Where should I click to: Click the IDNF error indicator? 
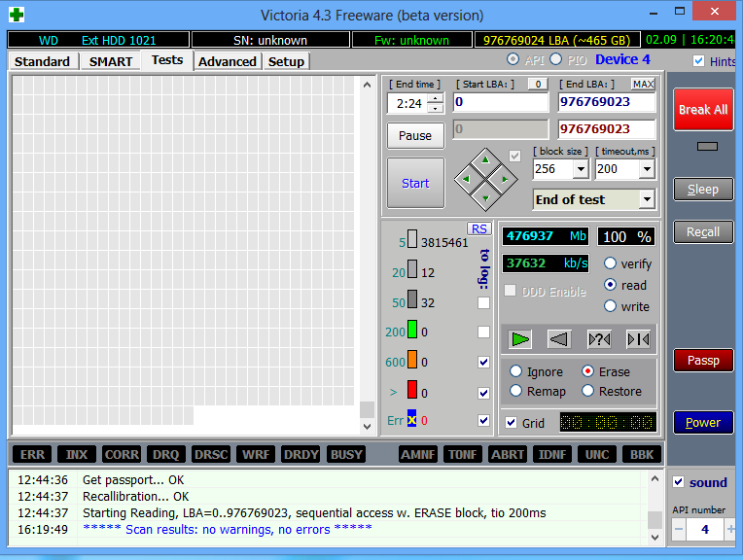pyautogui.click(x=552, y=454)
